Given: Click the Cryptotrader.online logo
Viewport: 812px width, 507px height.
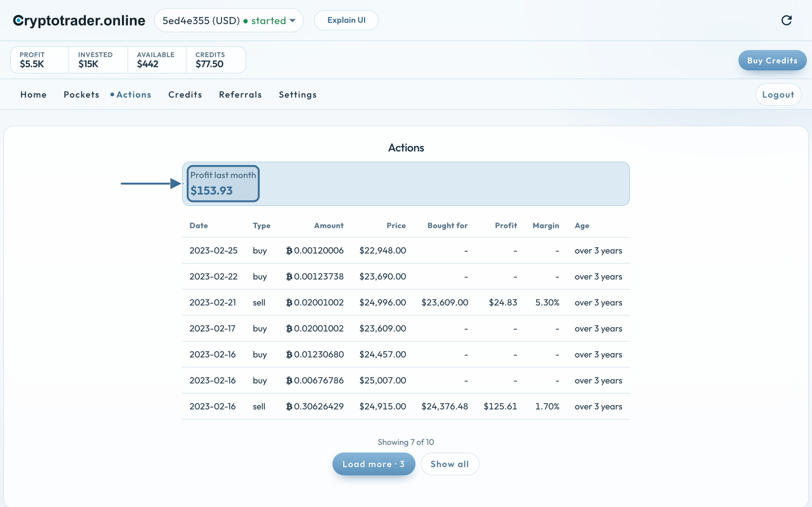Looking at the screenshot, I should 79,21.
